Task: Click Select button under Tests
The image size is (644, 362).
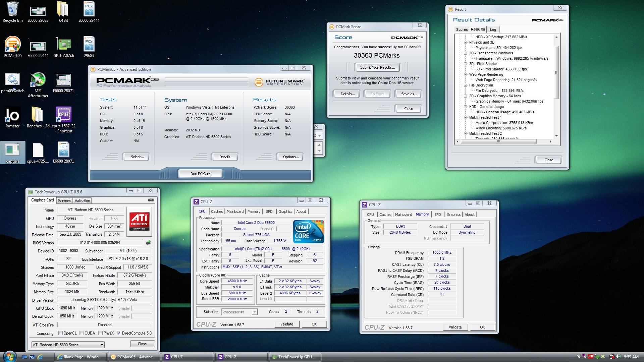Action: [x=137, y=157]
